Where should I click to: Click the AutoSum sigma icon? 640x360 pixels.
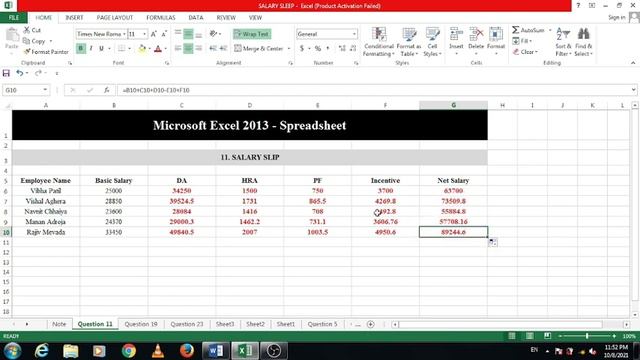pyautogui.click(x=516, y=30)
